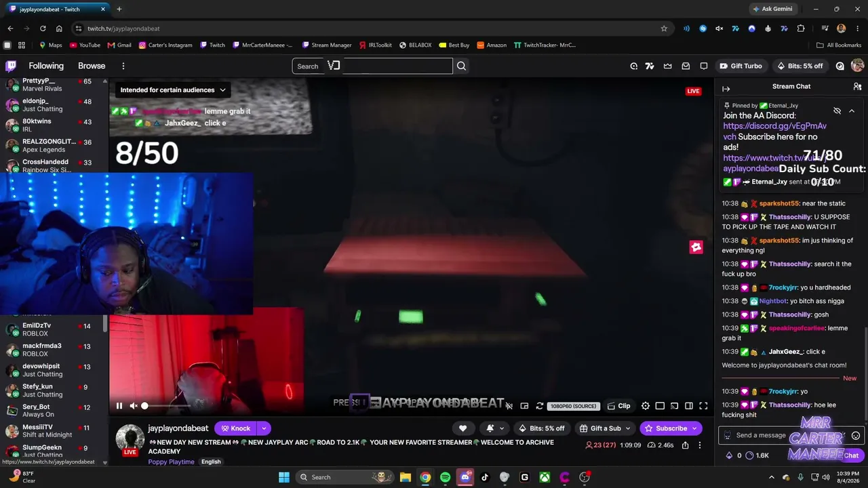Open the Twitch notifications inbox
The image size is (868, 488).
[x=686, y=66]
